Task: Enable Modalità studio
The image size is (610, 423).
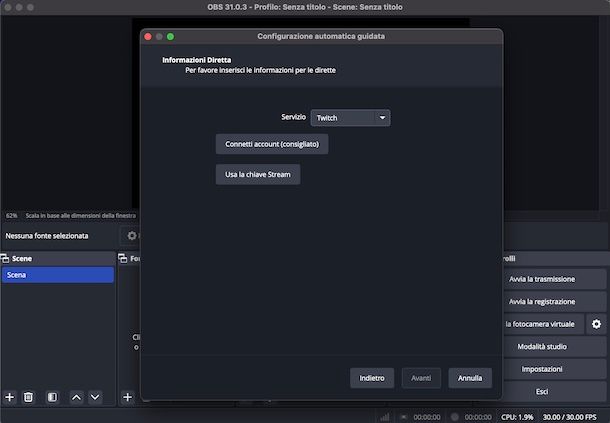Action: click(x=555, y=347)
